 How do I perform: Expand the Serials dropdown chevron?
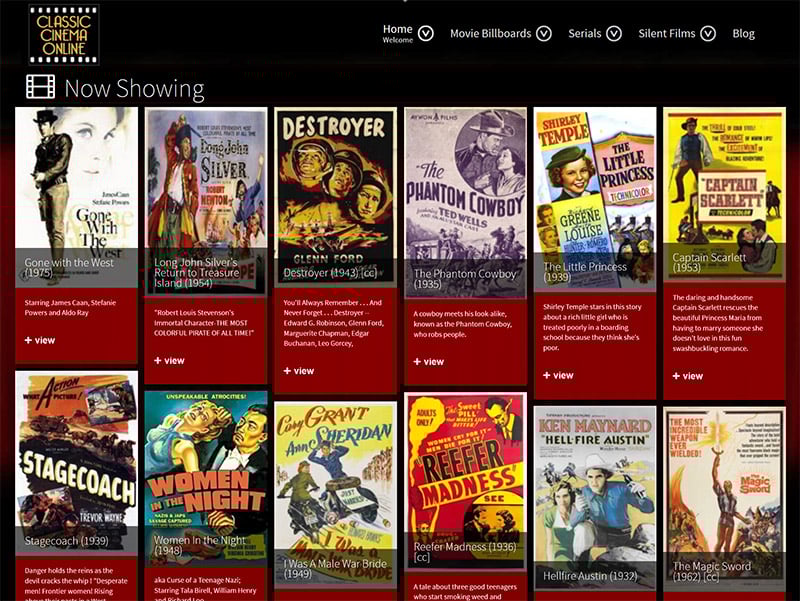point(614,34)
